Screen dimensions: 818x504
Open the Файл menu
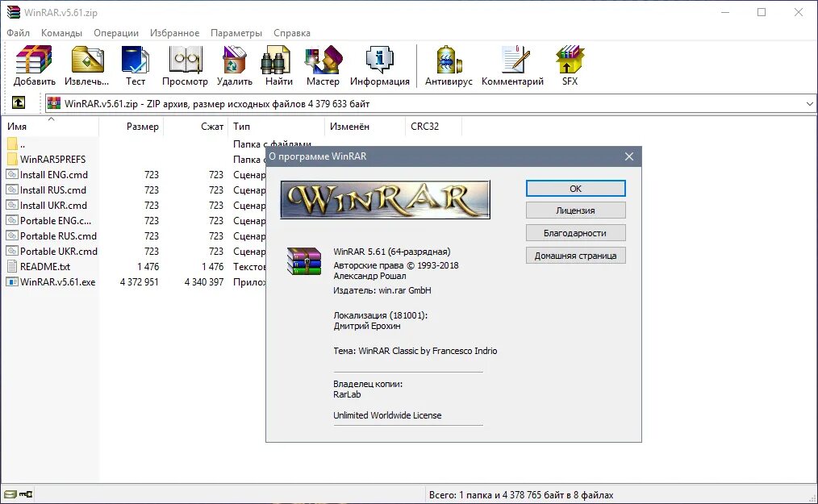18,33
